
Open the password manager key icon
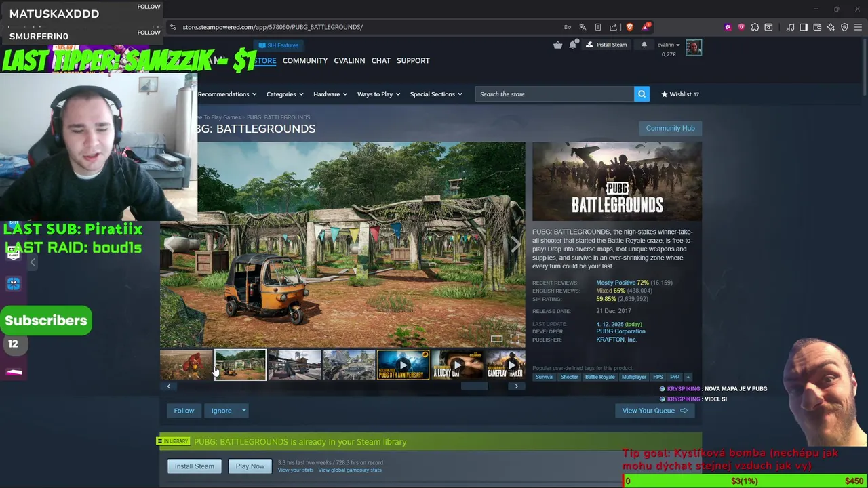tap(567, 27)
